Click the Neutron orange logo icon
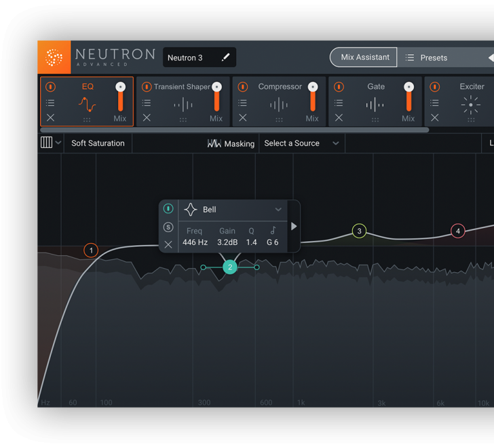Image resolution: width=494 pixels, height=448 pixels. pos(54,57)
